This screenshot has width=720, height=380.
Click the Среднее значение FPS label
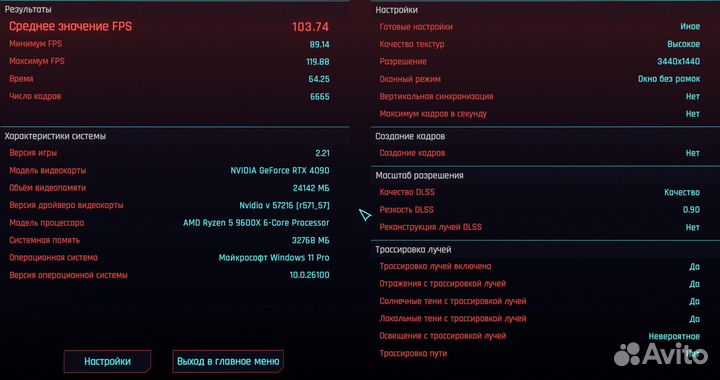pyautogui.click(x=70, y=27)
